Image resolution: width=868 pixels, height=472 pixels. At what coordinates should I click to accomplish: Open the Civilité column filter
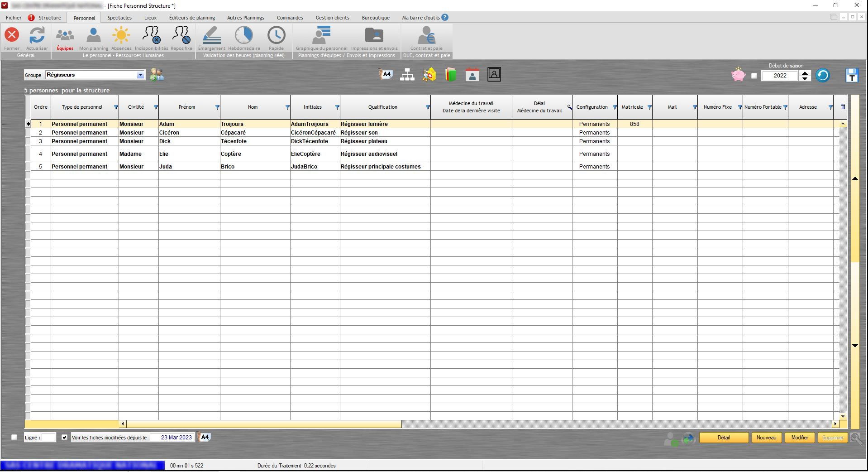click(x=156, y=107)
